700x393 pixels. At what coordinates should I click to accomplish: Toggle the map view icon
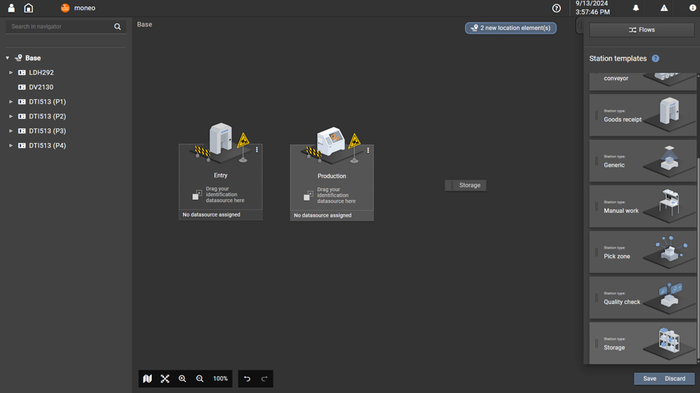pos(147,379)
